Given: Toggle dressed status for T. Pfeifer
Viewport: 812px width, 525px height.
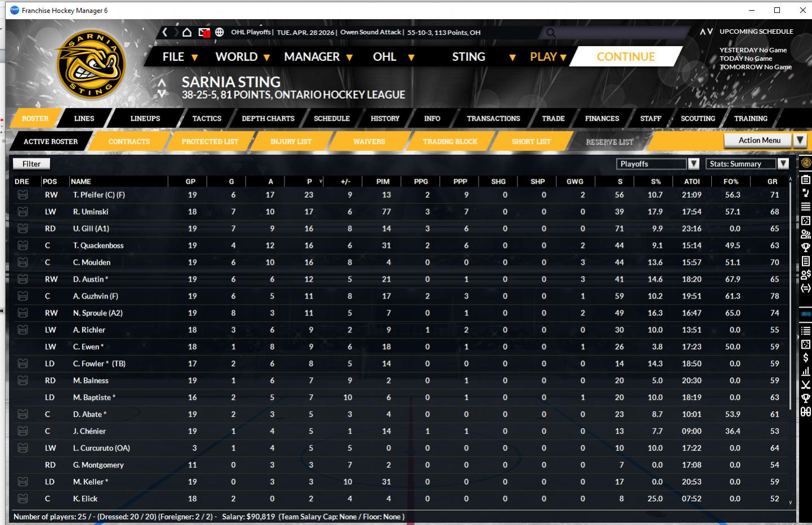Looking at the screenshot, I should point(23,195).
